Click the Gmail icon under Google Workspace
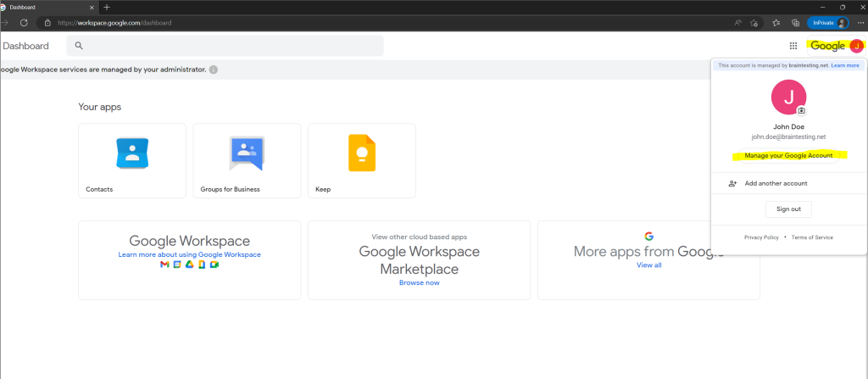Screen dimensions: 868x379 [164, 265]
